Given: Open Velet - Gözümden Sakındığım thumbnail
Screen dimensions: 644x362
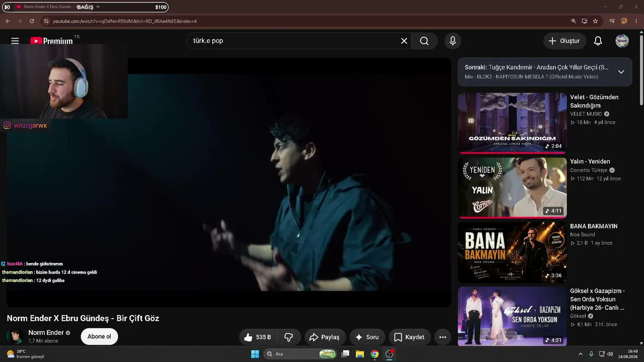Looking at the screenshot, I should point(512,123).
